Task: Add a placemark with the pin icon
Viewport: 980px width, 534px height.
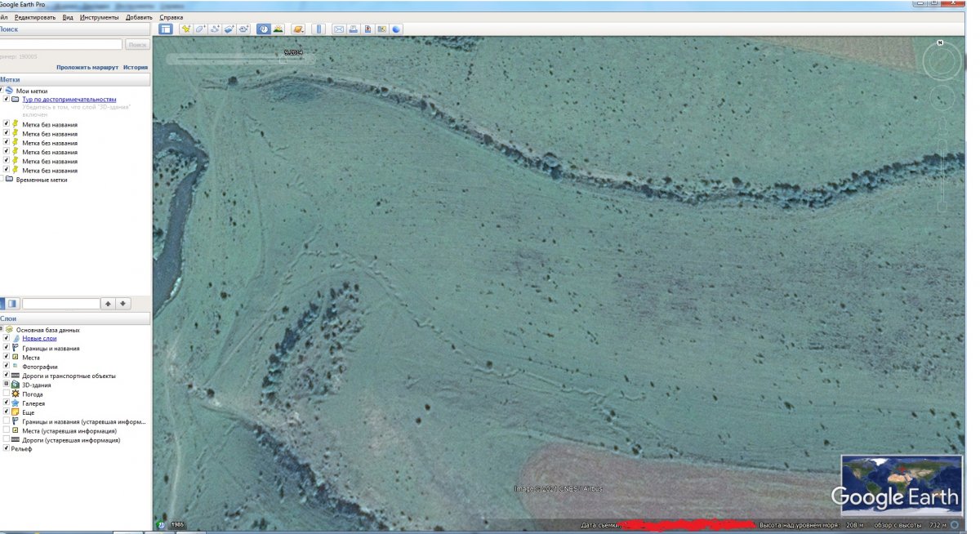Action: tap(186, 29)
